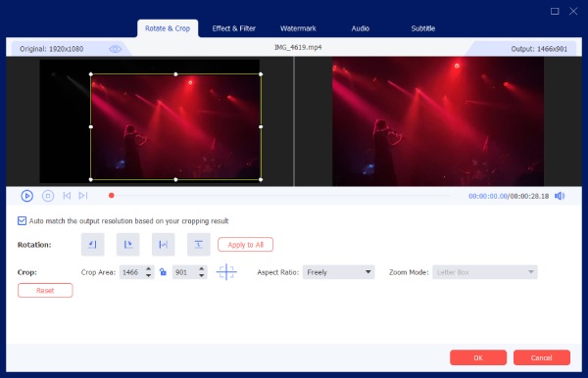
Task: Open the Zoom Mode dropdown
Action: tap(484, 272)
